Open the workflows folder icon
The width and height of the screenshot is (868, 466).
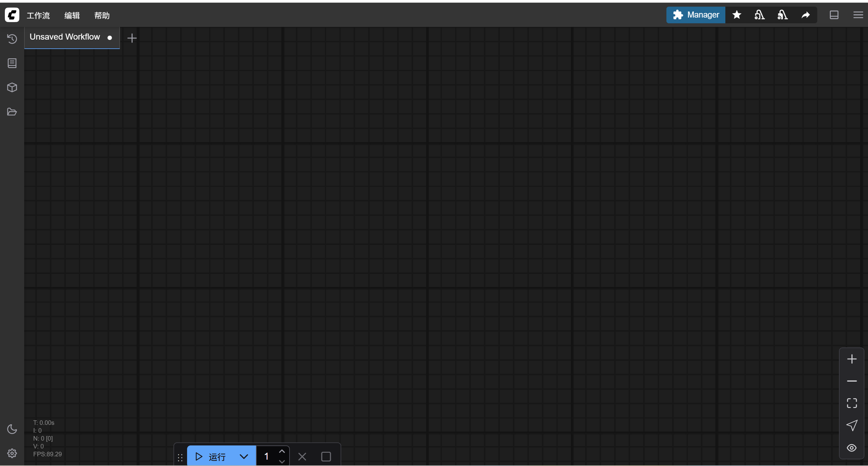(12, 112)
